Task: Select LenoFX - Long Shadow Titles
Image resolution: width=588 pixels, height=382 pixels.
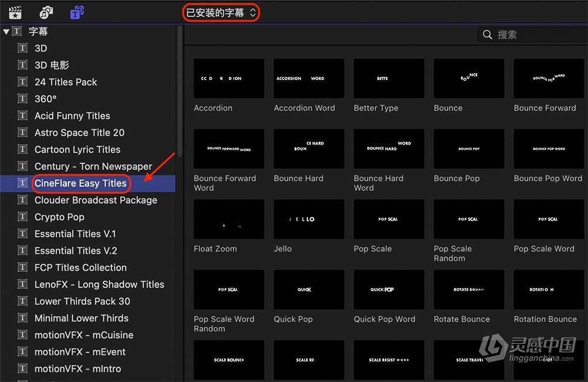Action: (x=88, y=285)
